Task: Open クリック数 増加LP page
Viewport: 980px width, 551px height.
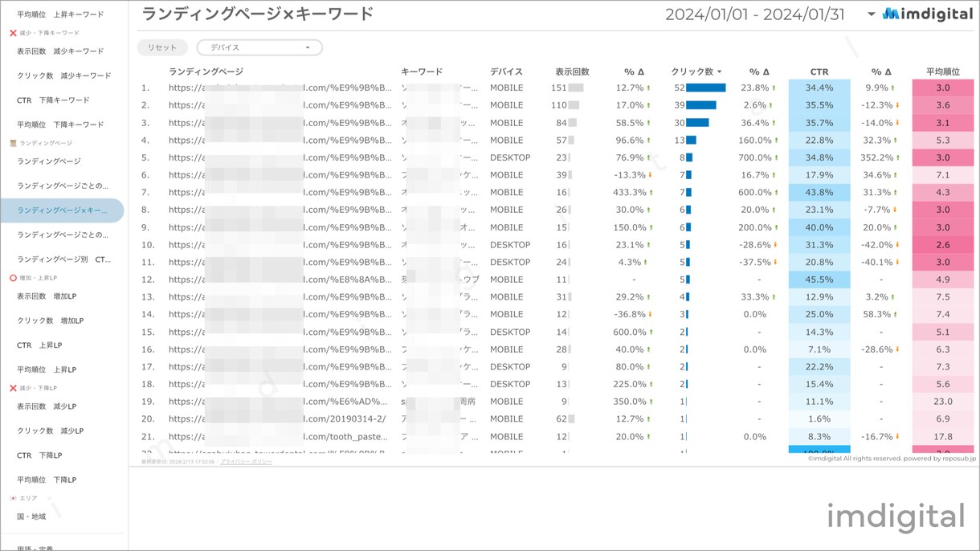Action: click(x=50, y=320)
